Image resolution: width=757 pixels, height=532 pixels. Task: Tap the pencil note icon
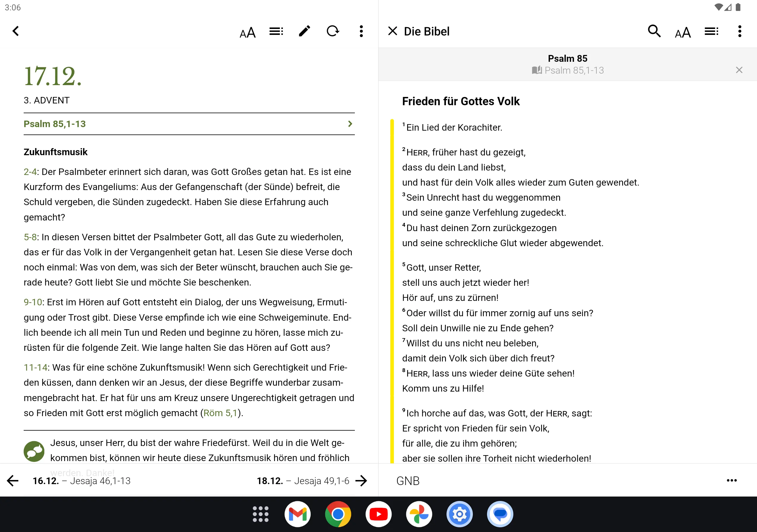(x=304, y=31)
